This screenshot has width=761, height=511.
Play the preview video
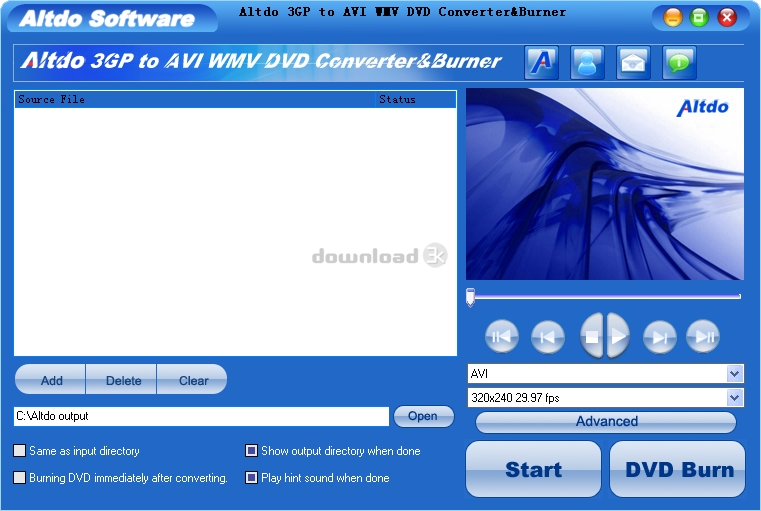coord(618,336)
